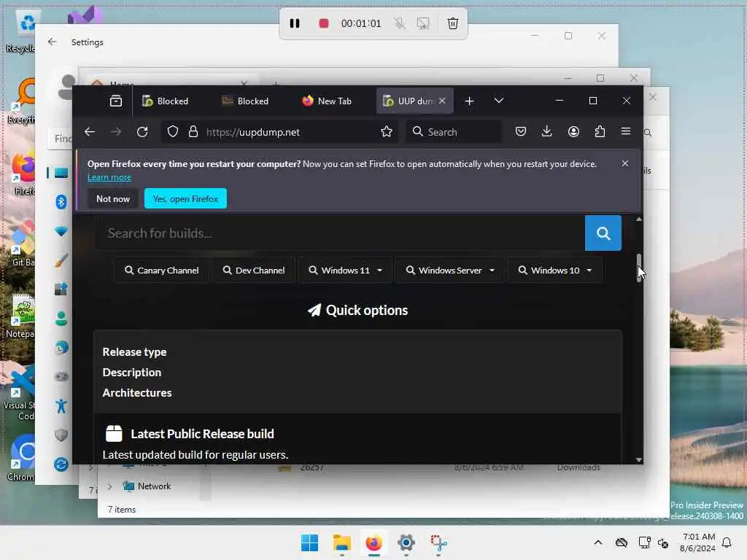Image resolution: width=747 pixels, height=560 pixels.
Task: Open the Firefox hamburger menu
Action: coord(626,132)
